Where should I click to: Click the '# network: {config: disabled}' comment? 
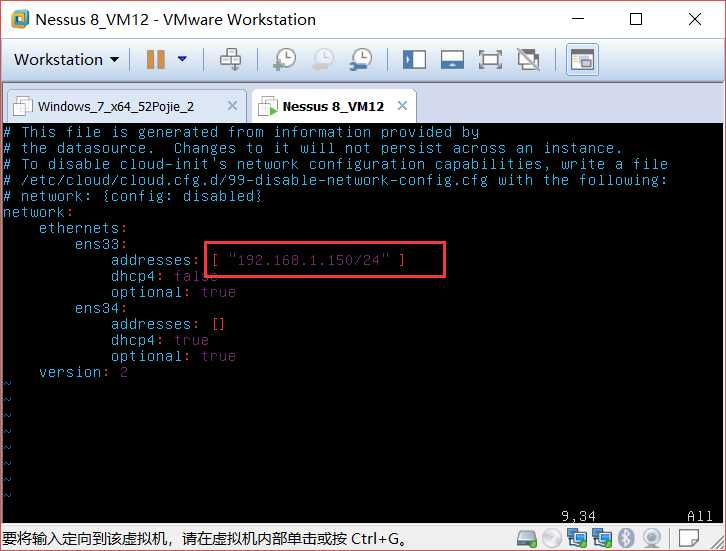coord(132,196)
